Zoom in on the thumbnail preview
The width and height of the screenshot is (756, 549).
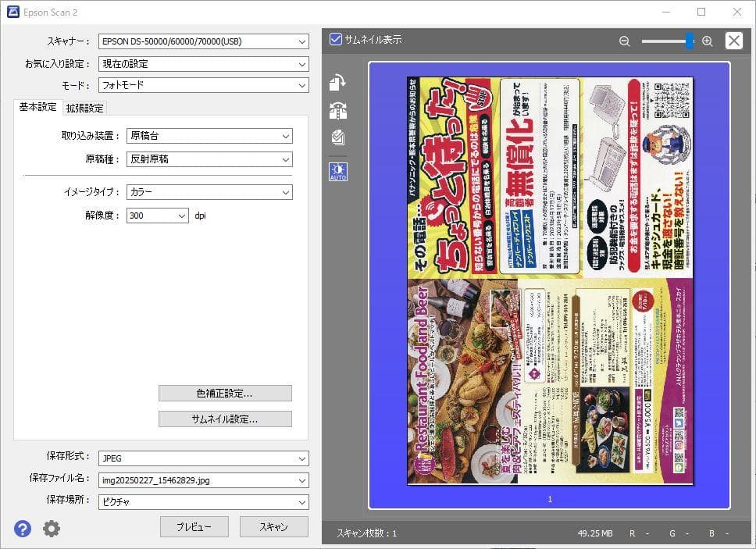[707, 40]
